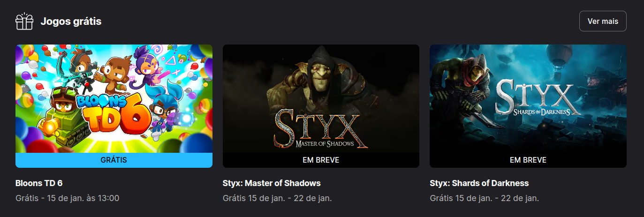Click the EM BREVE banner under Master of Shadows

coord(321,160)
